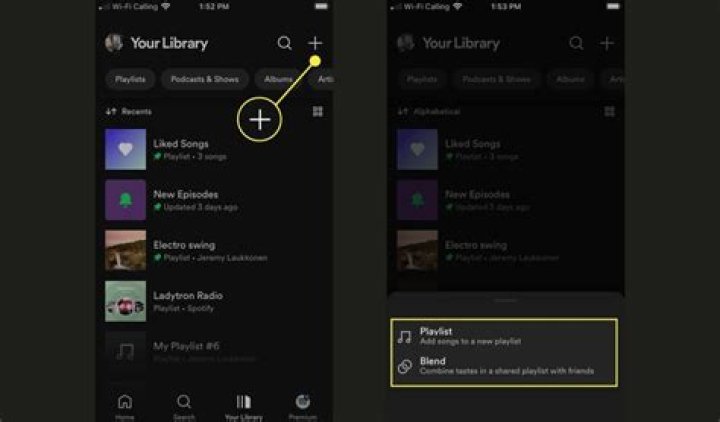Choose Playlist option in right phone sheet
The height and width of the screenshot is (422, 720).
504,336
